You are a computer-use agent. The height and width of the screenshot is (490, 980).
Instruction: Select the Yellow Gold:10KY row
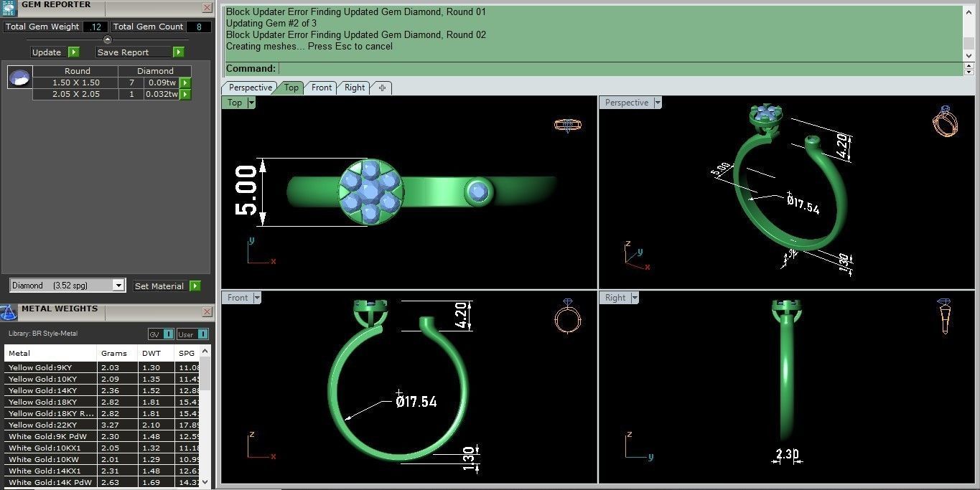pos(102,379)
